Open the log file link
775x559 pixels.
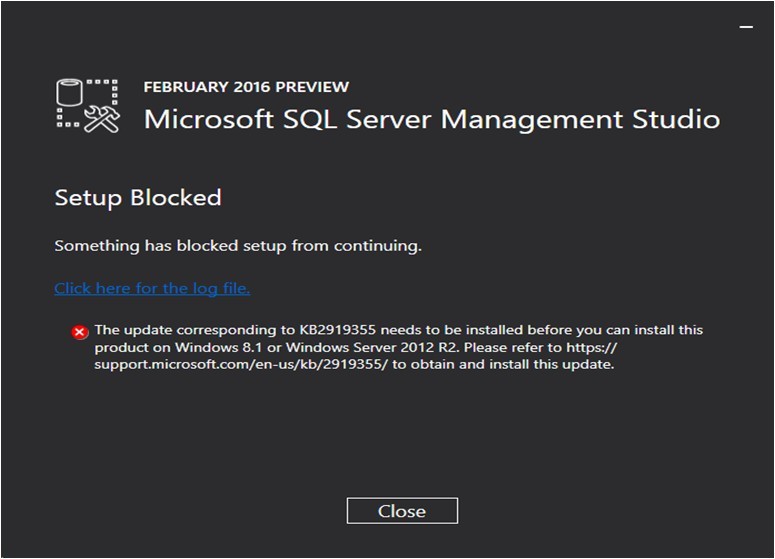tap(152, 288)
